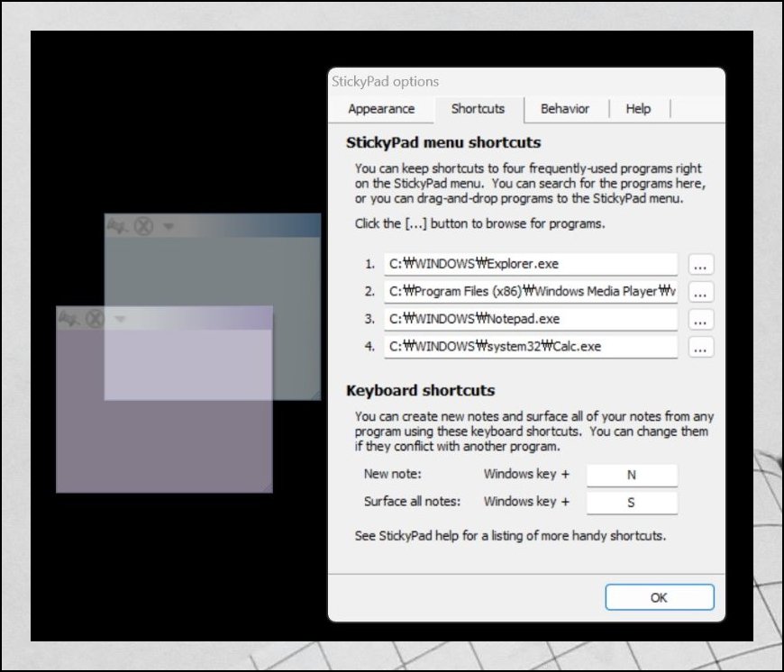The height and width of the screenshot is (672, 784).
Task: Click the purple sticky note font icon
Action: pos(68,318)
